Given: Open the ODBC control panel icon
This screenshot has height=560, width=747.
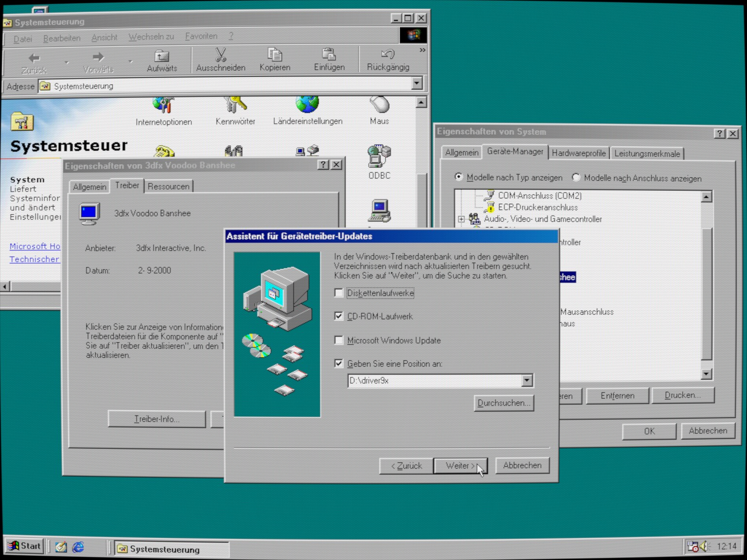Looking at the screenshot, I should click(379, 157).
